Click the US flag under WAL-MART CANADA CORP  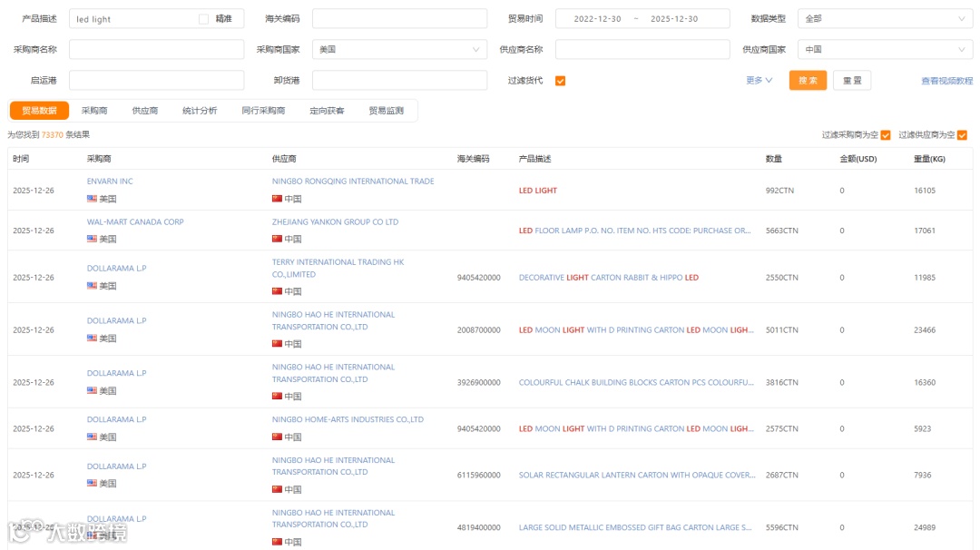coord(92,239)
